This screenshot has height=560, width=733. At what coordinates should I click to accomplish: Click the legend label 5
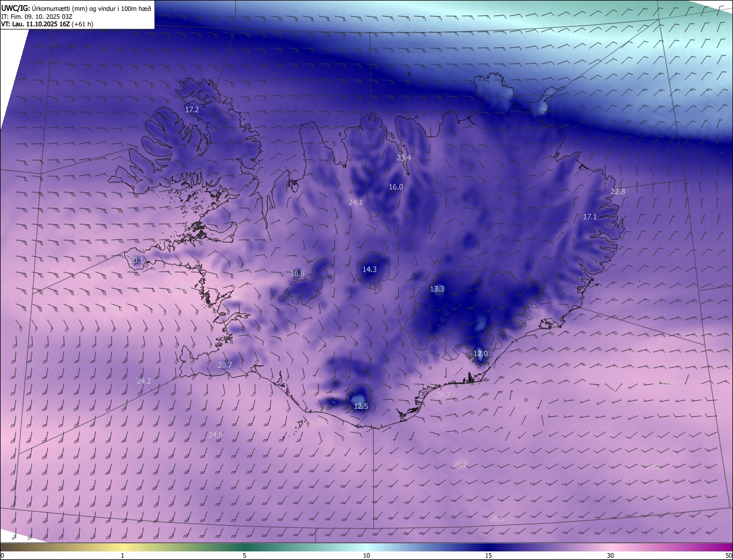(x=245, y=555)
